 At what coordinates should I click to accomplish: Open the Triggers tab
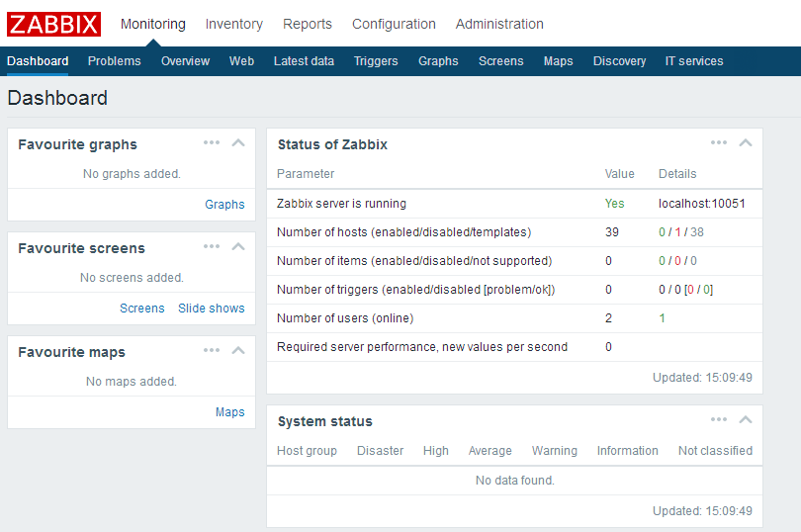point(376,61)
